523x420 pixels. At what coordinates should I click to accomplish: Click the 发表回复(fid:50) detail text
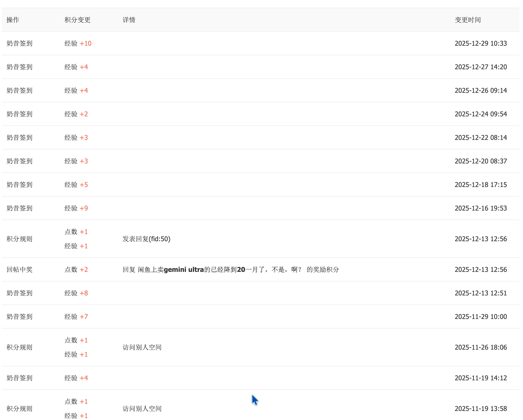click(146, 239)
